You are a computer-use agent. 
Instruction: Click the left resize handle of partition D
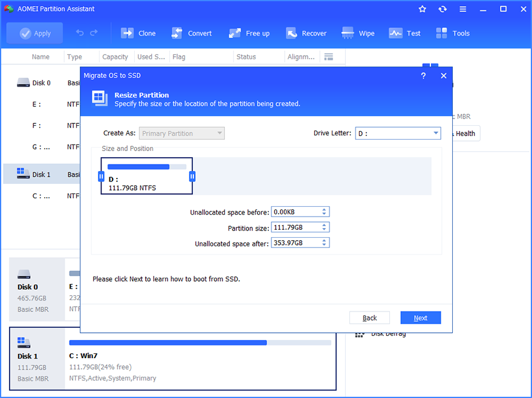tap(101, 176)
